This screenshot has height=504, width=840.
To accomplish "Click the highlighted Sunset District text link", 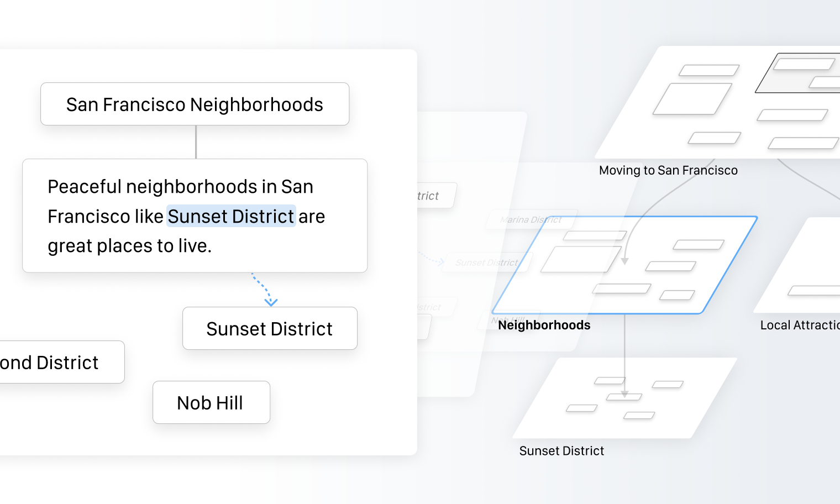I will (x=231, y=216).
